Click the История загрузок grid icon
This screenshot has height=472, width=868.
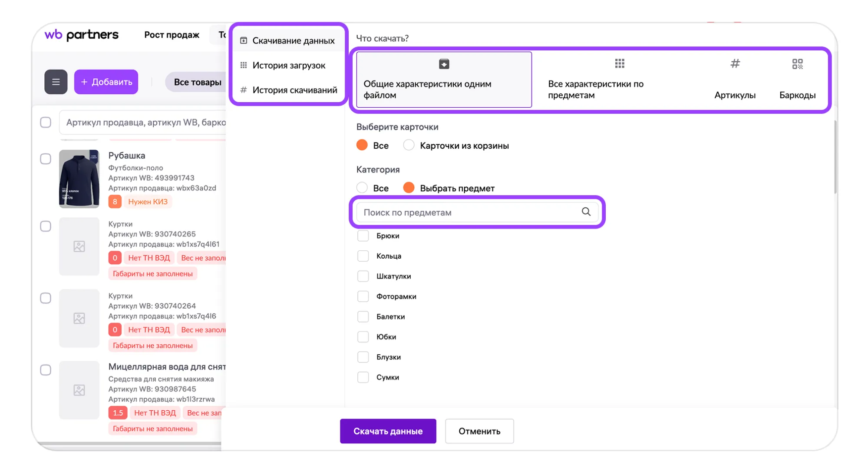[x=244, y=65]
